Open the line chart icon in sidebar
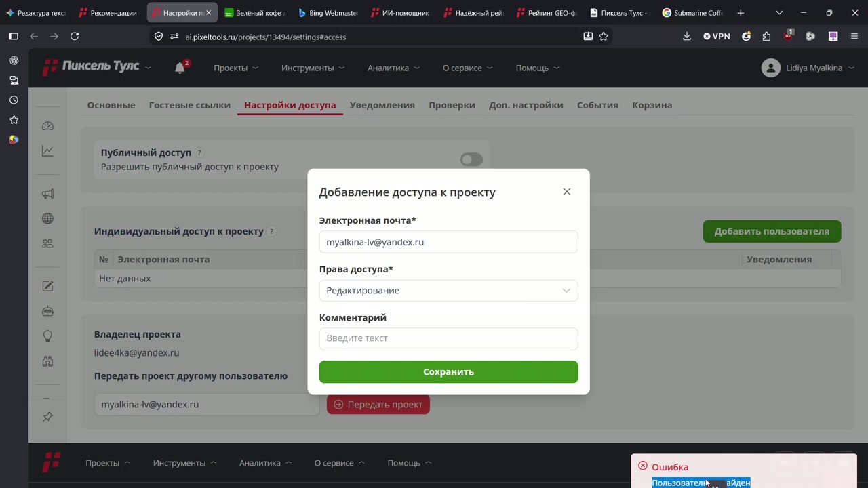 [x=47, y=151]
